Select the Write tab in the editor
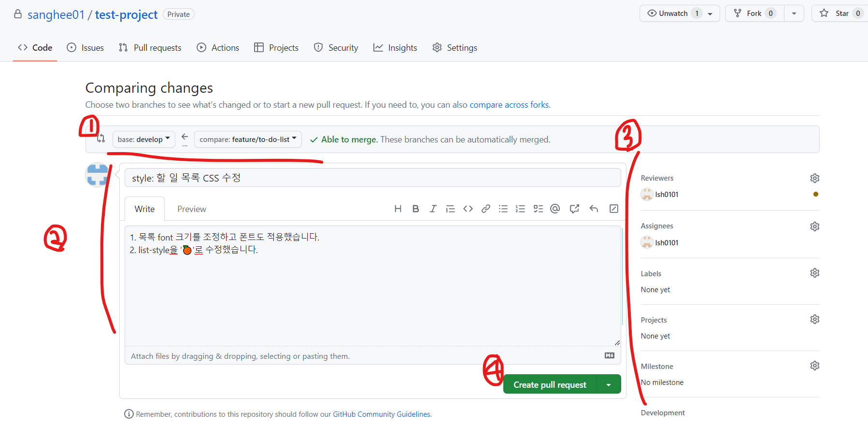868x424 pixels. 144,209
